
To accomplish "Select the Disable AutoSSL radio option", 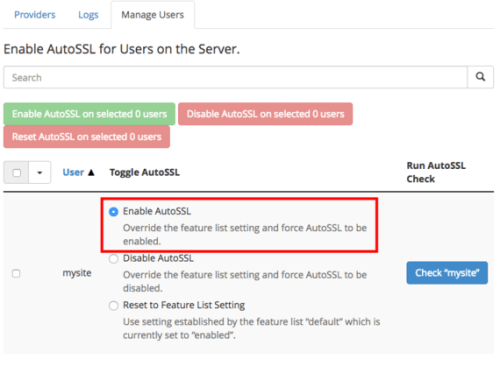I will coord(114,259).
